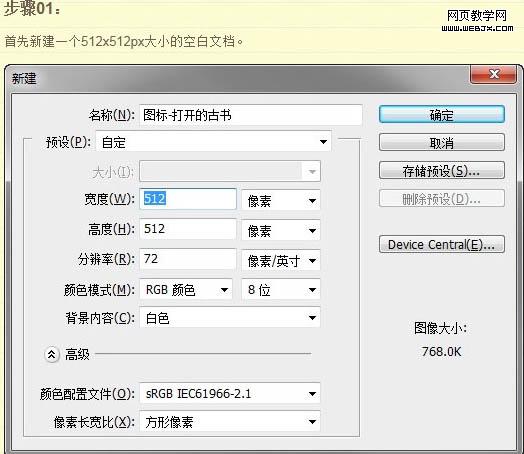Click the 确定 button
524x454 pixels.
pos(441,114)
